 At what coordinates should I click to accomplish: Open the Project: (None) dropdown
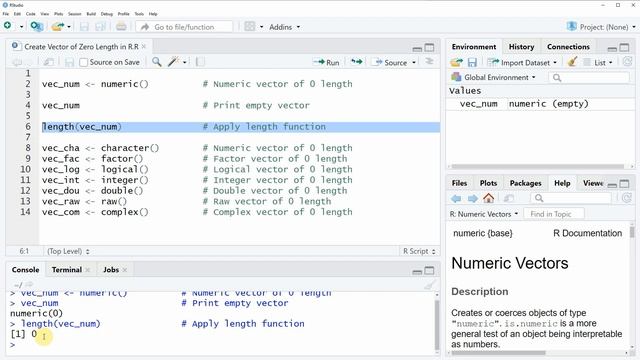[x=601, y=27]
